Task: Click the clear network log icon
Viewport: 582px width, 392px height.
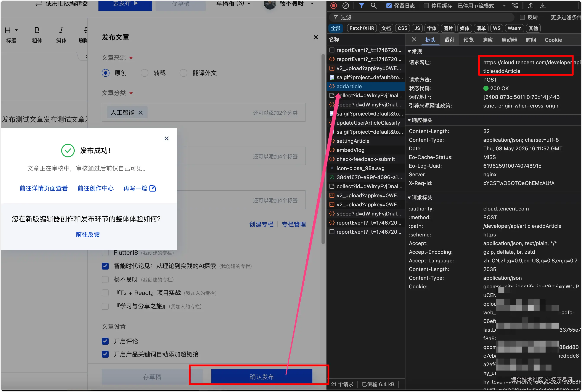Action: click(x=346, y=5)
